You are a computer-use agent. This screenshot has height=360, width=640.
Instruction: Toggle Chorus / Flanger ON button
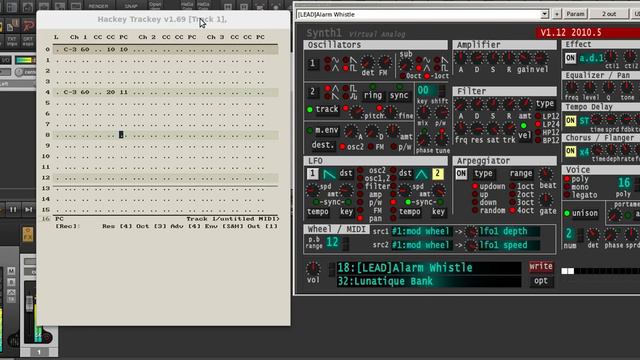tap(571, 152)
